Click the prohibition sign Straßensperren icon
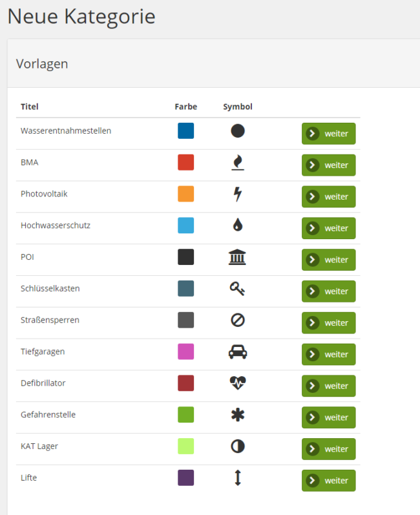This screenshot has height=515, width=420. point(238,321)
